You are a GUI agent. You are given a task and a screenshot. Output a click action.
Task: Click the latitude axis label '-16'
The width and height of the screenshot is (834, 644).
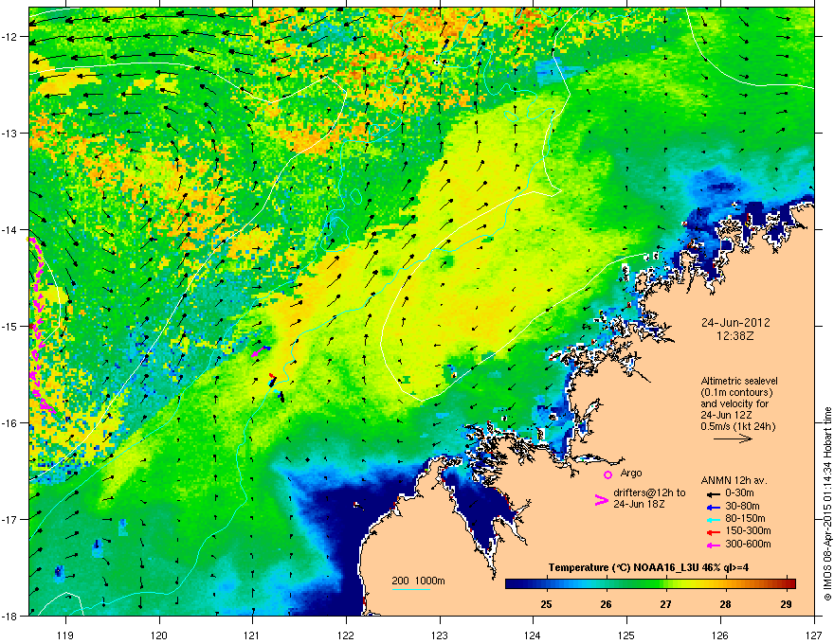10,423
